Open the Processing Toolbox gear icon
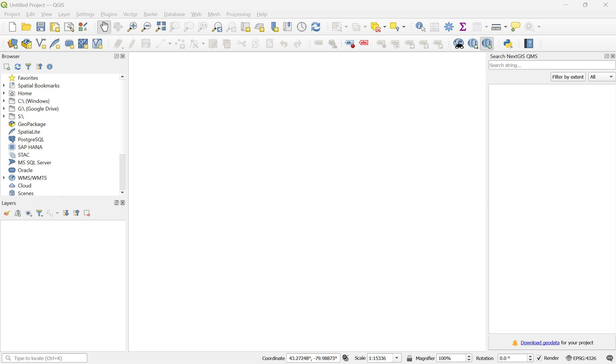616x364 pixels. [449, 27]
